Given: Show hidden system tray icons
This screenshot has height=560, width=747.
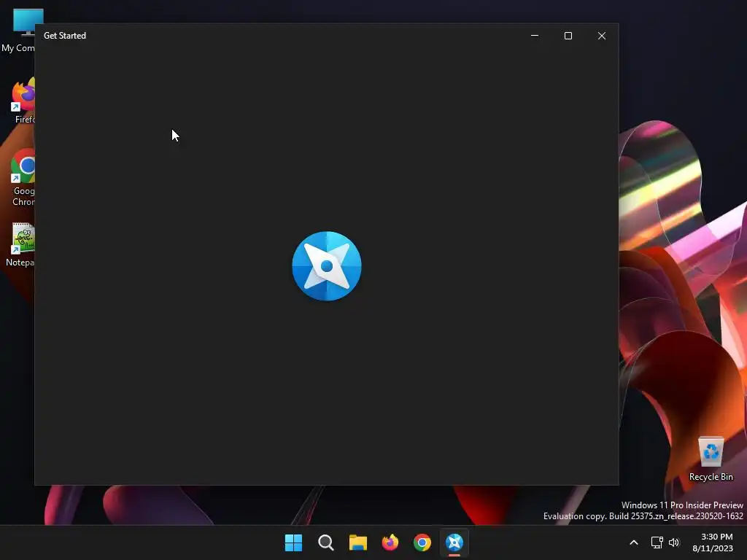Looking at the screenshot, I should click(x=634, y=542).
